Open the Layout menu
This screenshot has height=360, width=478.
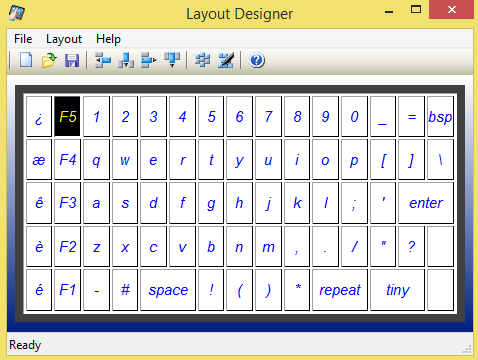[64, 39]
